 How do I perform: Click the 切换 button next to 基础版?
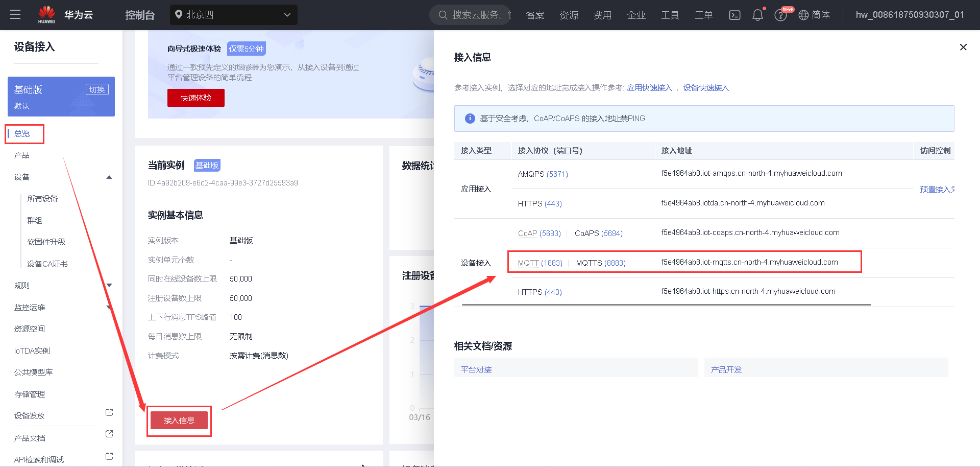point(97,89)
